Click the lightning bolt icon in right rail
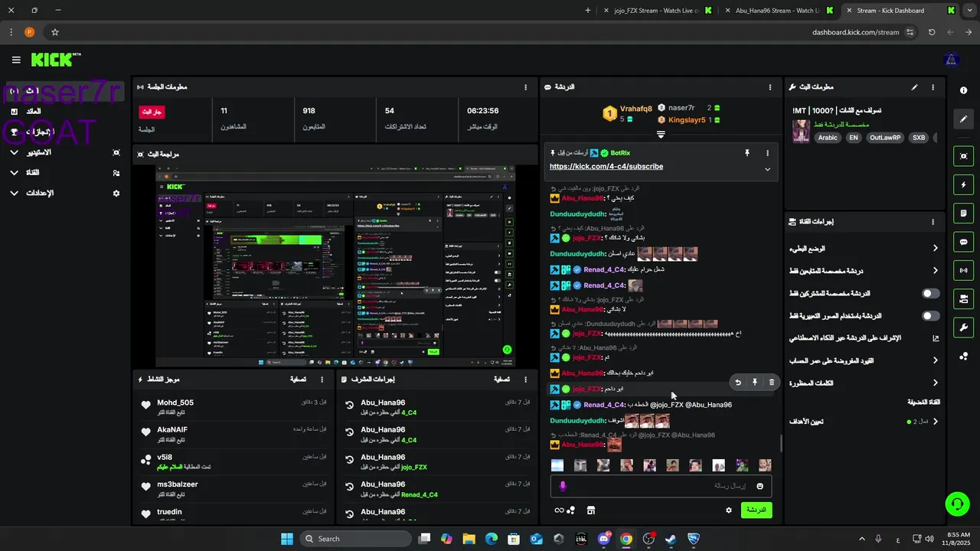 [x=963, y=184]
